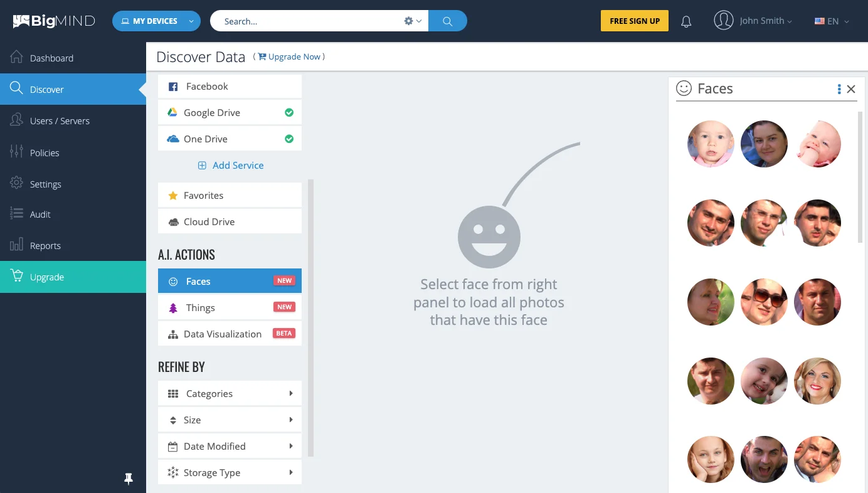
Task: Click the user avatar icon
Action: coord(724,20)
